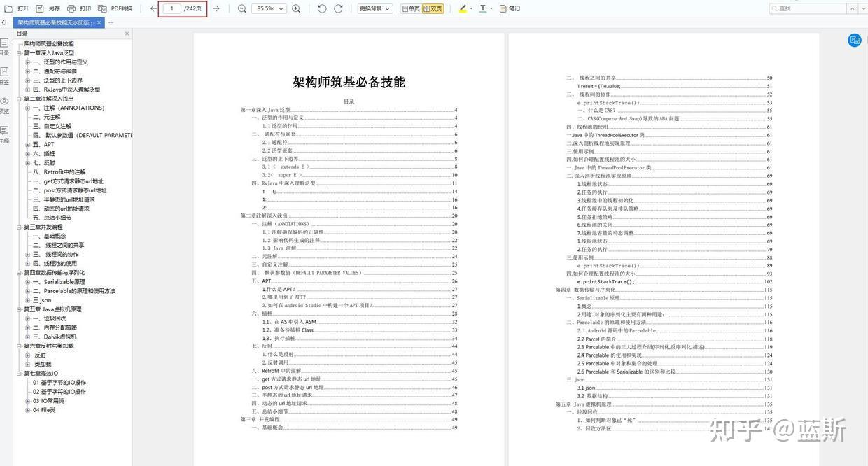Image resolution: width=868 pixels, height=466 pixels.
Task: Collapse the sidebar with the left chevron
Action: (x=4, y=22)
